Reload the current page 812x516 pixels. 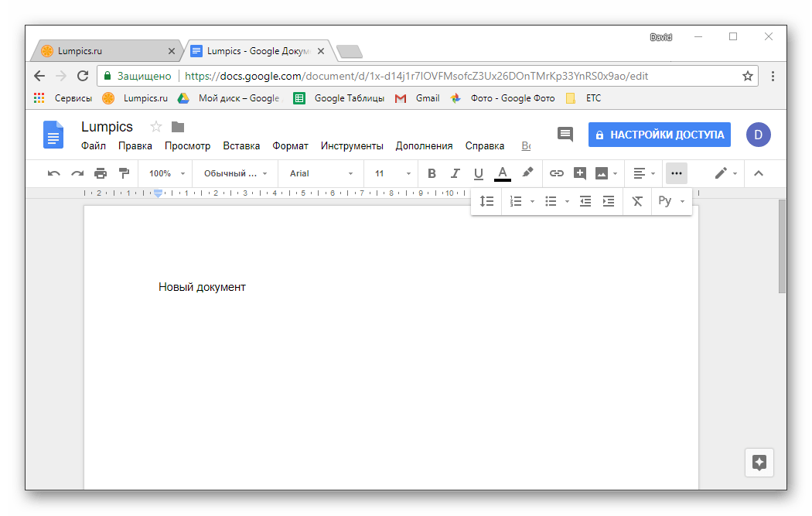pyautogui.click(x=83, y=76)
